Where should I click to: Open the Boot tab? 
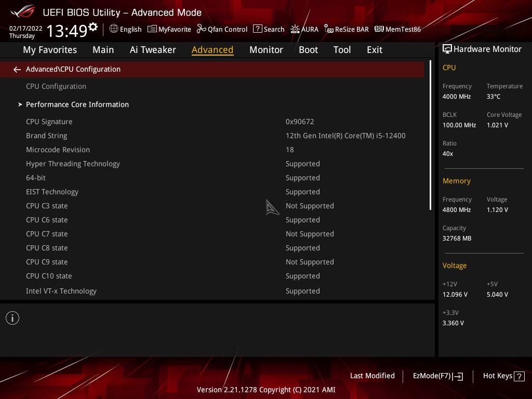pos(308,50)
